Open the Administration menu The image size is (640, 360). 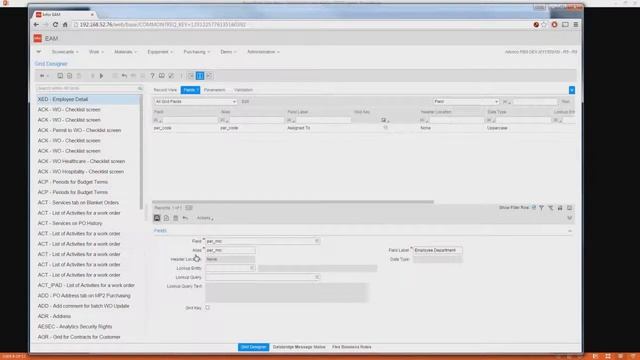[x=263, y=52]
